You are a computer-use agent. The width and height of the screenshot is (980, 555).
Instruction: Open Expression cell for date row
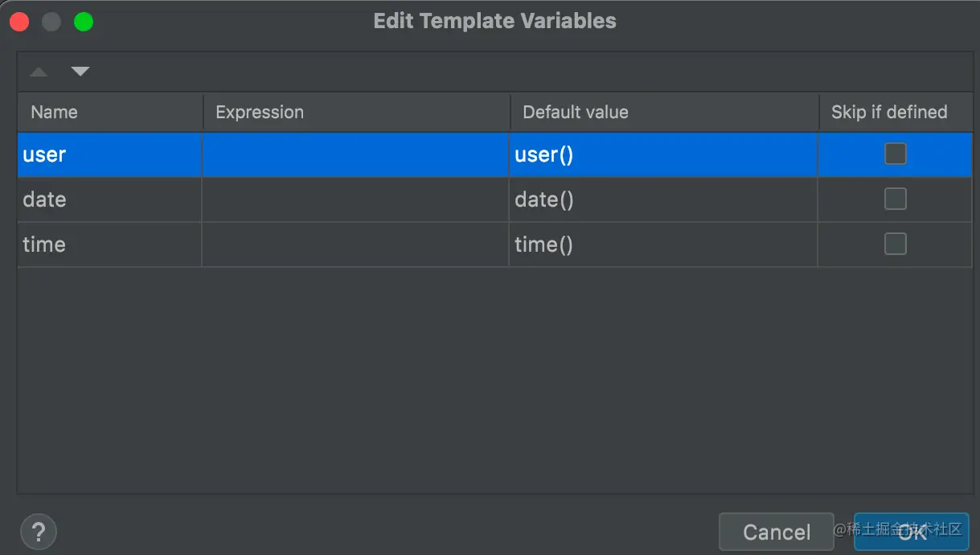(x=355, y=199)
